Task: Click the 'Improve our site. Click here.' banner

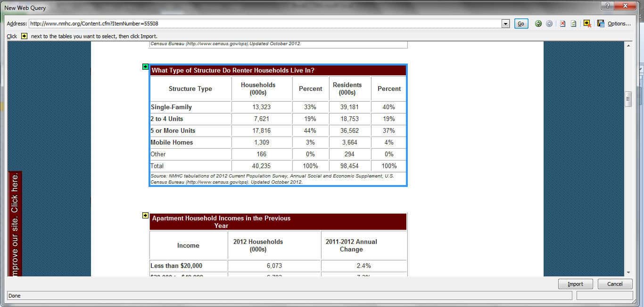Action: (x=15, y=224)
